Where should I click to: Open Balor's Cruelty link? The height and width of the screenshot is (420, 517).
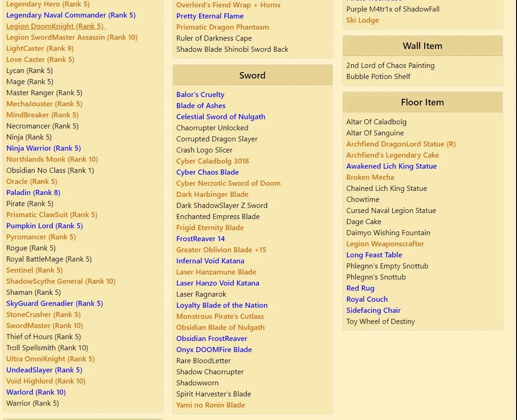201,95
